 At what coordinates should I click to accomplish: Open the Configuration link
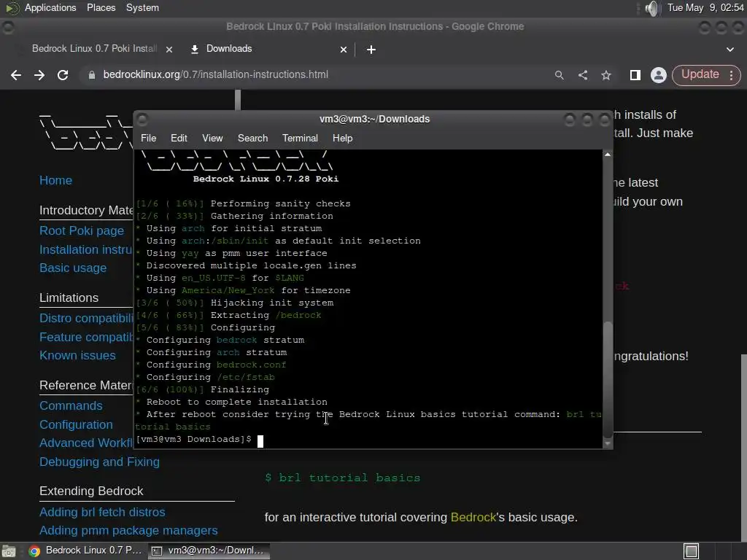(x=76, y=425)
